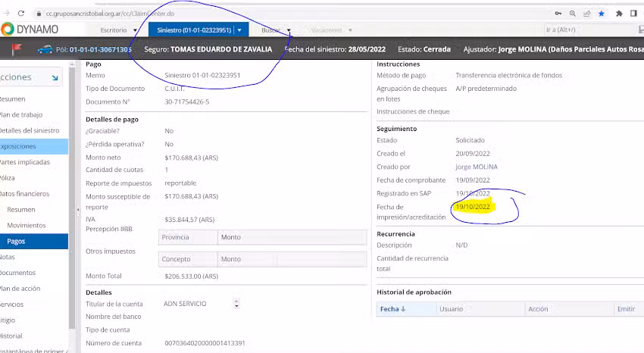
Task: Click the share page icon in address bar
Action: [x=587, y=14]
